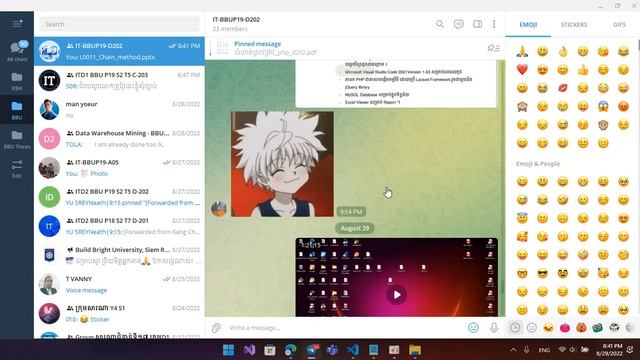Open the IT-BBUP19-D202 chat

[119, 51]
